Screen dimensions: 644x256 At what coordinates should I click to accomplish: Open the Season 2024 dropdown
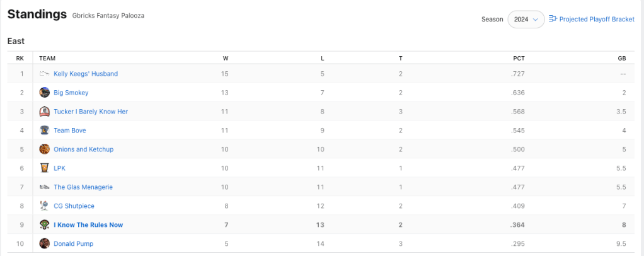[526, 20]
